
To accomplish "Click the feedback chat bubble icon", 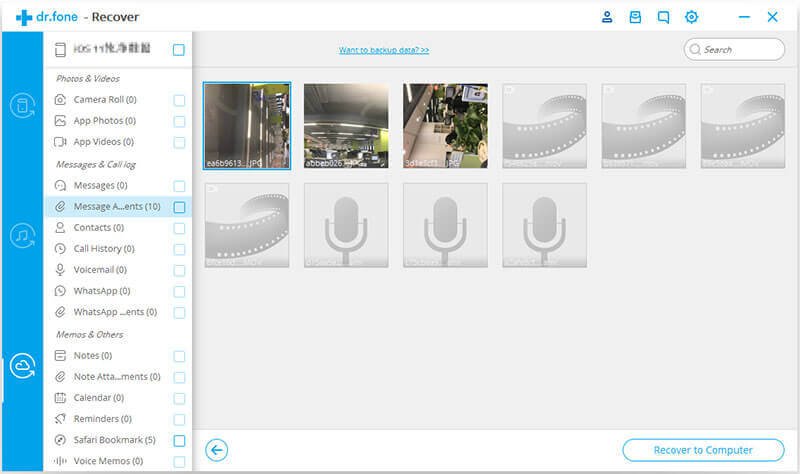I will 663,17.
